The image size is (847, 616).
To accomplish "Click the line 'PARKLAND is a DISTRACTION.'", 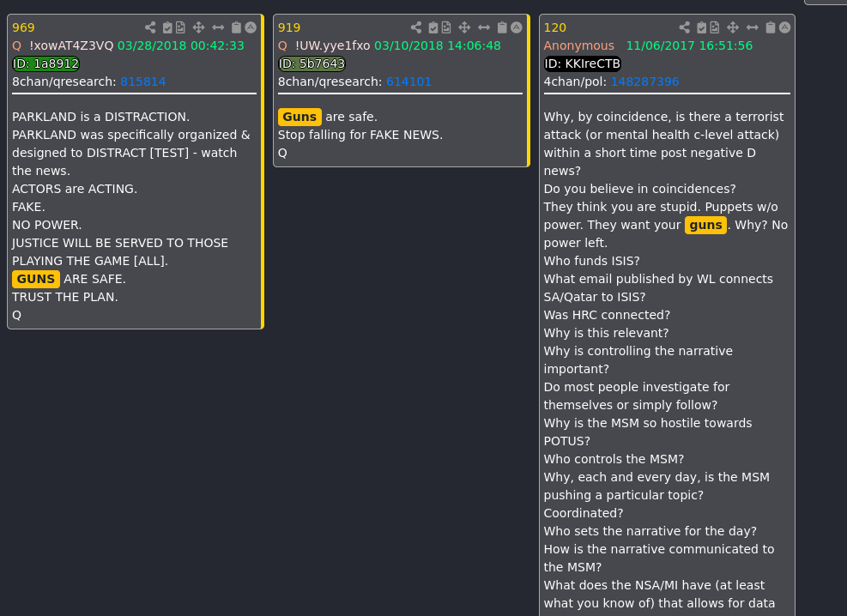I will pyautogui.click(x=101, y=118).
